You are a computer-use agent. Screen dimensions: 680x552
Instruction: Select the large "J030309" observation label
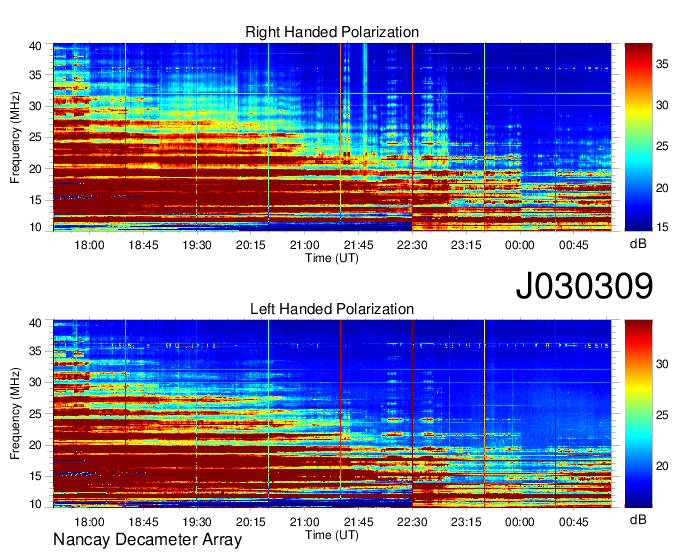[584, 286]
